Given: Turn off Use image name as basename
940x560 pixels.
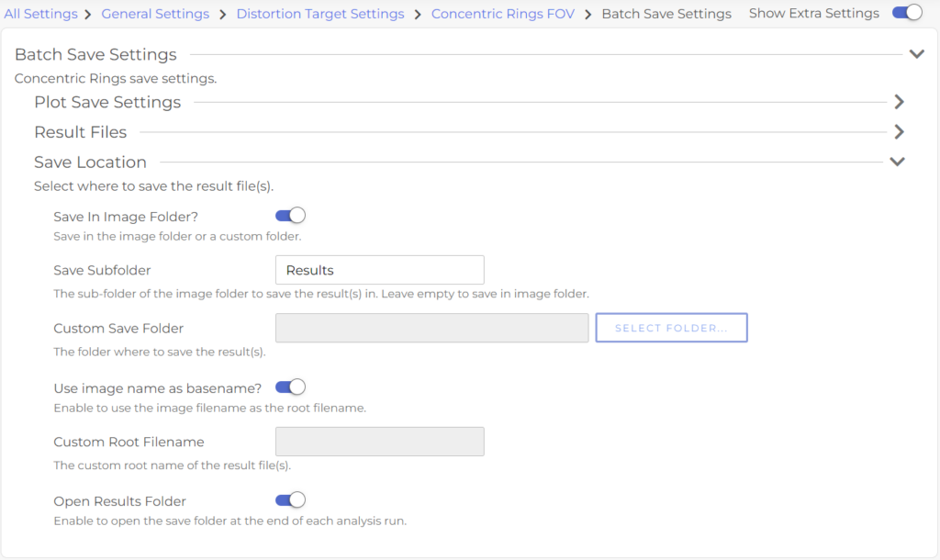Looking at the screenshot, I should (x=290, y=387).
